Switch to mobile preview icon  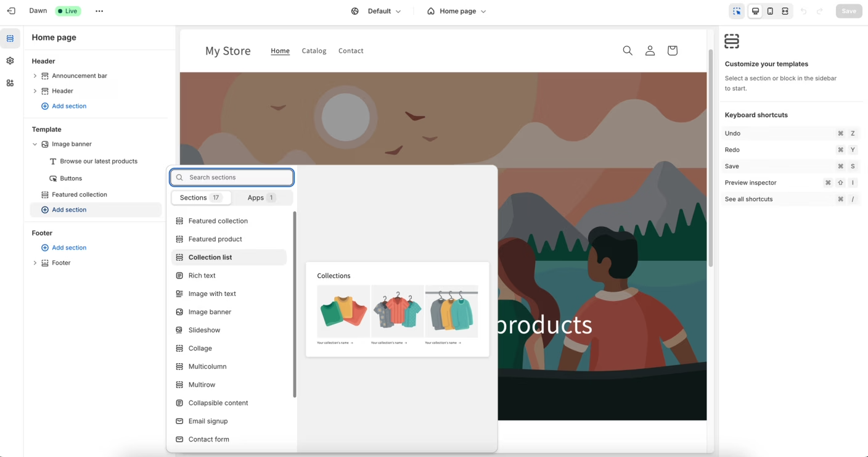pyautogui.click(x=770, y=11)
